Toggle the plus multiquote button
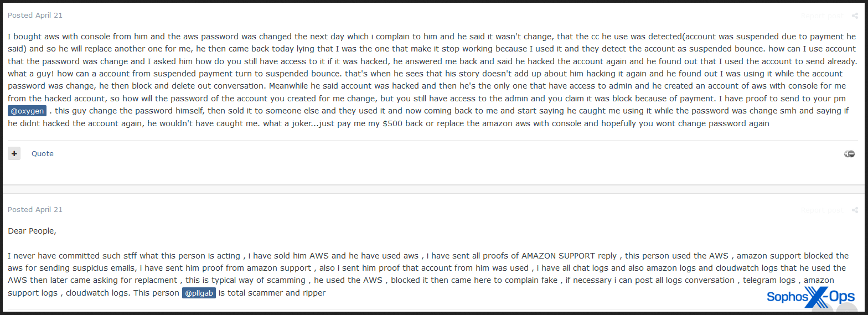The image size is (868, 315). coord(14,153)
